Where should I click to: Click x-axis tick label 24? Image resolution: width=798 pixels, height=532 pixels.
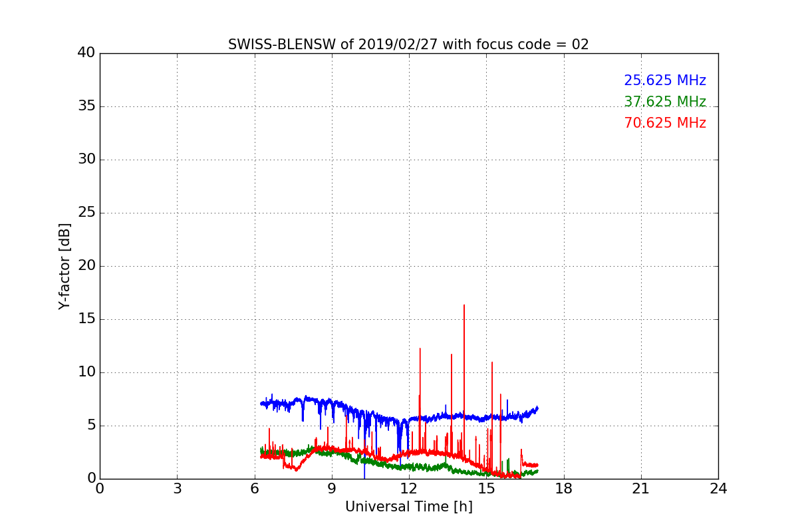718,489
